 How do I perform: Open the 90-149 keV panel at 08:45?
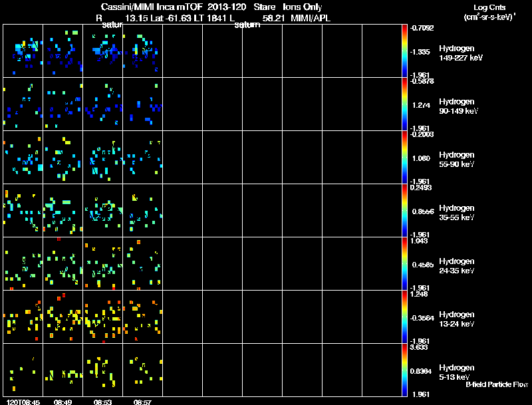pos(23,104)
